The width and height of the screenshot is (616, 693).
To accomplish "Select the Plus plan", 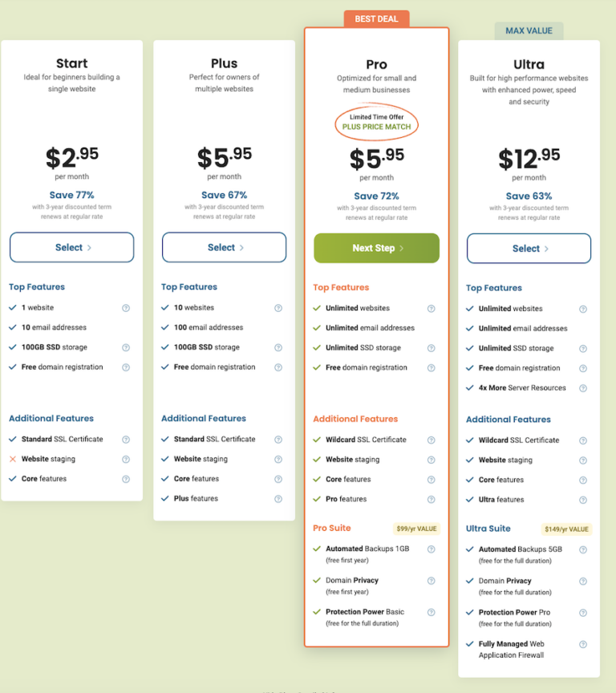I will 224,248.
